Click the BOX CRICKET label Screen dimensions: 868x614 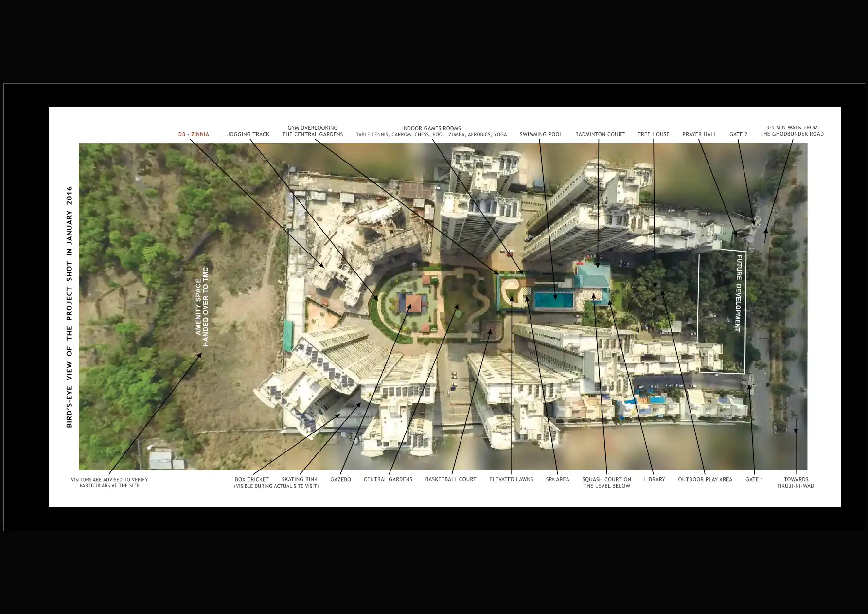click(252, 479)
